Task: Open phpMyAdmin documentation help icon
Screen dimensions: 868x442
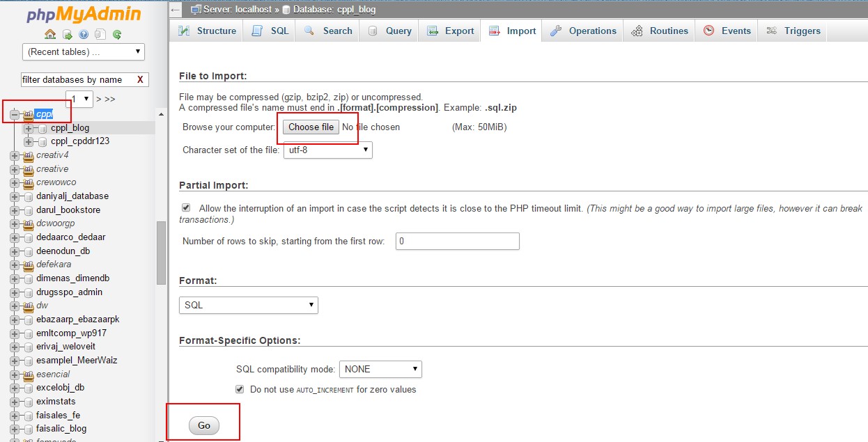Action: (84, 34)
